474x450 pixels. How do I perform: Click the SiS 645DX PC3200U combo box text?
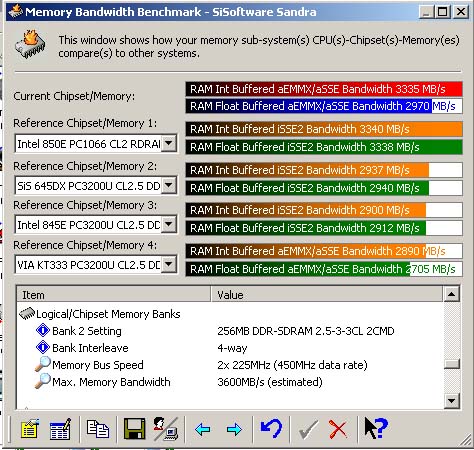point(89,185)
